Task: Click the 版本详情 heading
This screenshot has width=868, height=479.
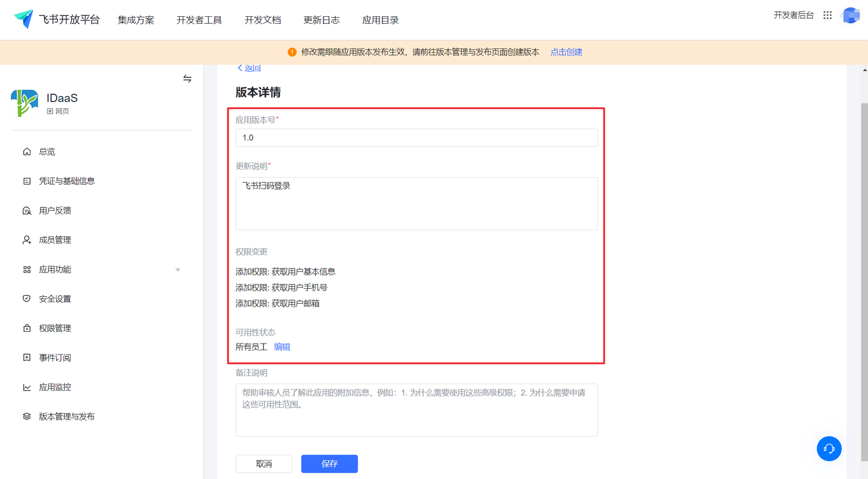Action: point(258,93)
